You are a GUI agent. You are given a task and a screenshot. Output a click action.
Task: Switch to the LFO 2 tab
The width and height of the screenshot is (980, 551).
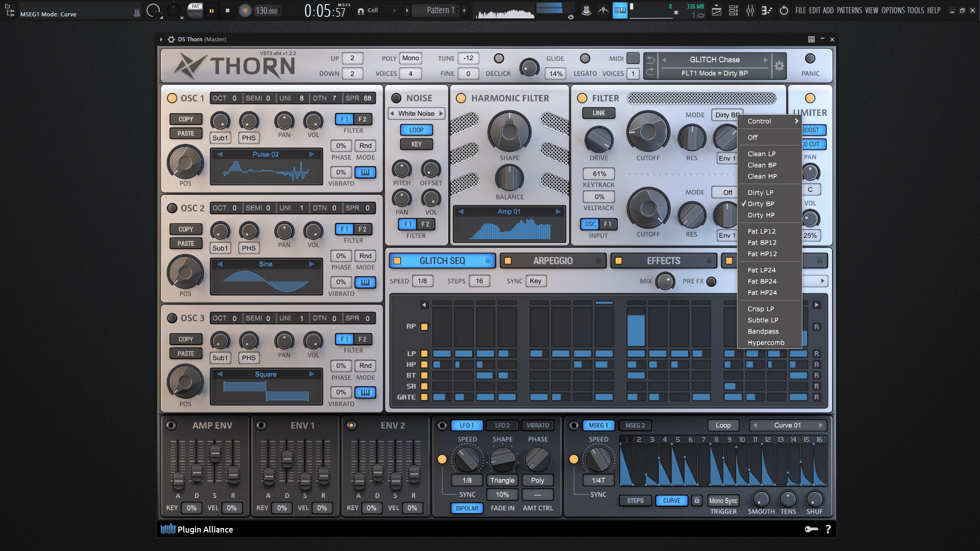coord(502,425)
